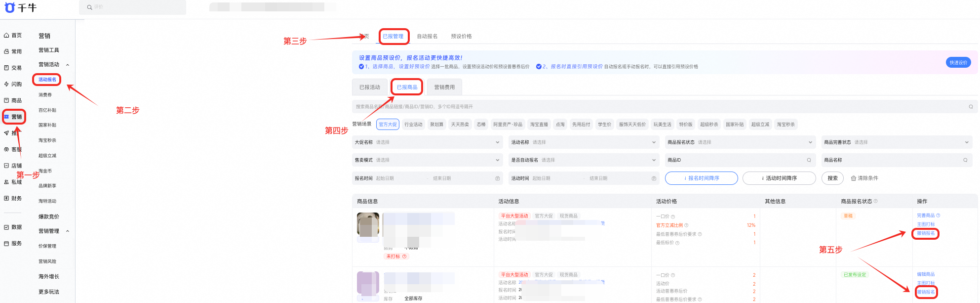Viewport: 980px width, 303px height.
Task: Select the 官方大促 scene chip
Action: pos(388,125)
